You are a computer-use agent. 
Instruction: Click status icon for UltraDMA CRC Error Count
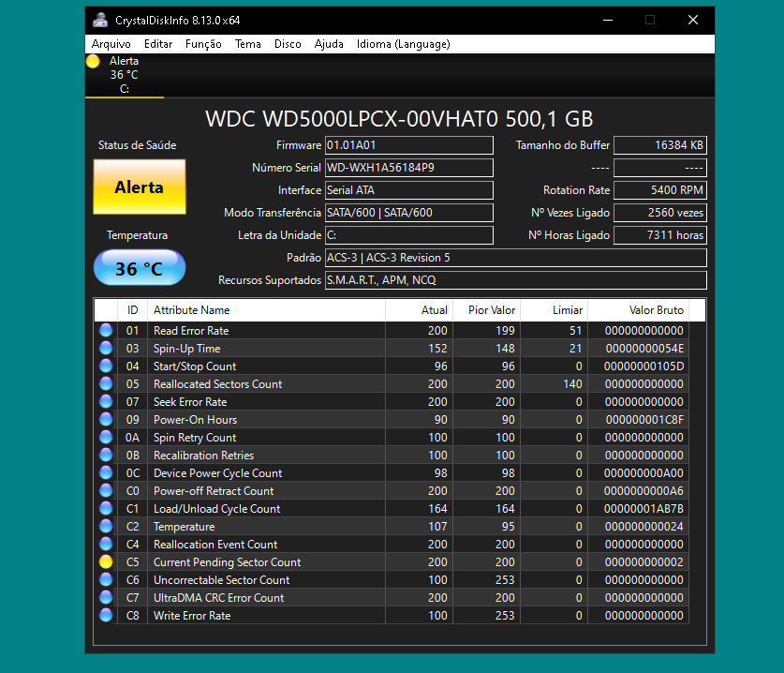click(x=106, y=597)
